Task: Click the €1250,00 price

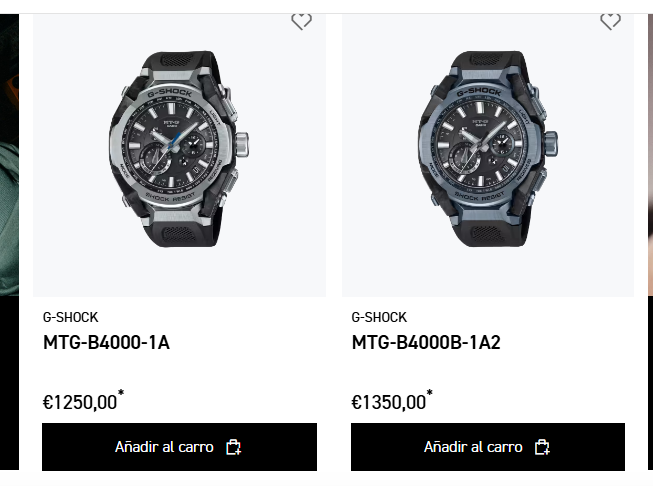Action: tap(79, 403)
